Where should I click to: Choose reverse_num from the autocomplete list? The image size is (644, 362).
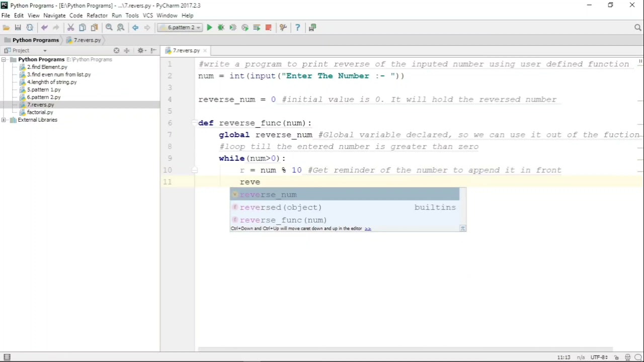tap(345, 195)
